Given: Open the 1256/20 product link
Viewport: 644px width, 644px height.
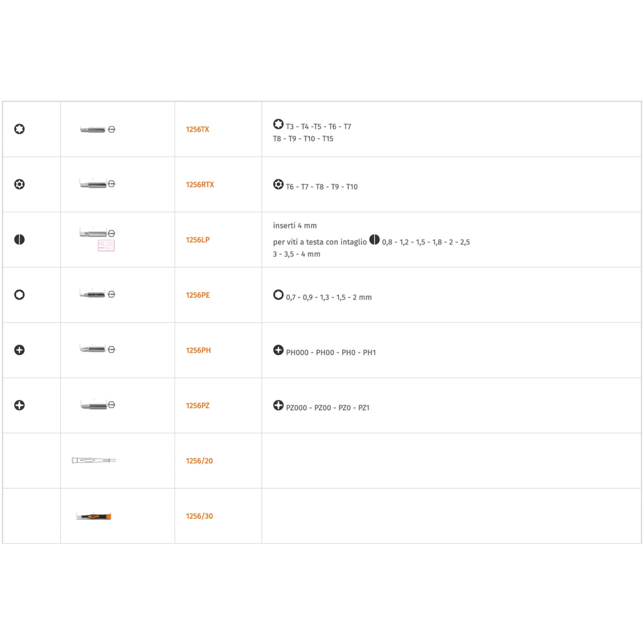Looking at the screenshot, I should point(199,461).
